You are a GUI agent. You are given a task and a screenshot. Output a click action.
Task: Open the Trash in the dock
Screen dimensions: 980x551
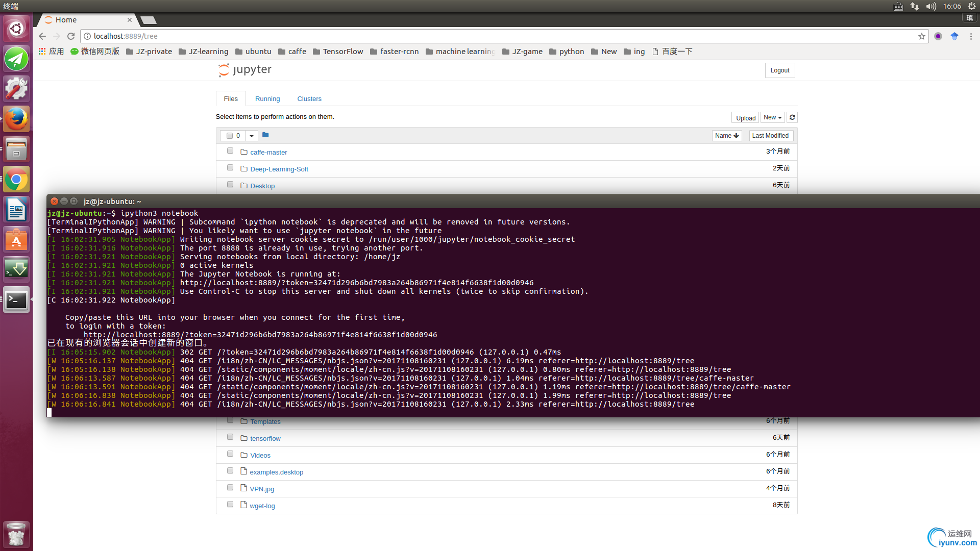[16, 534]
